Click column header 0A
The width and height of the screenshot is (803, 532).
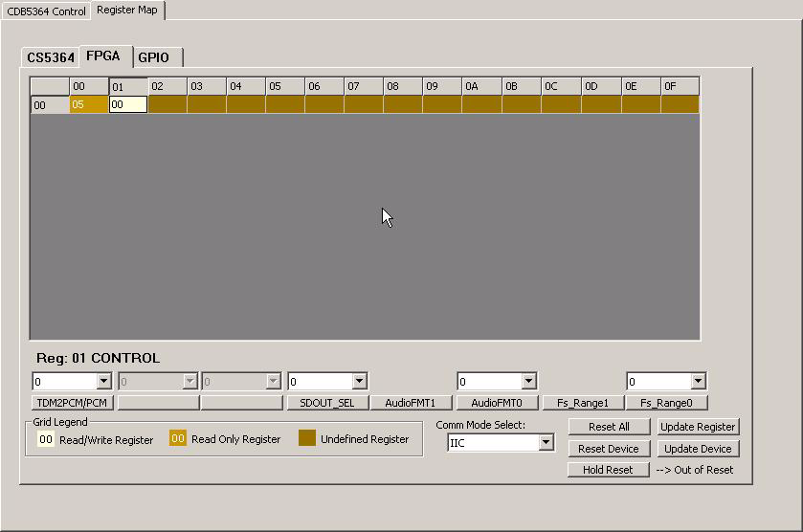click(482, 86)
